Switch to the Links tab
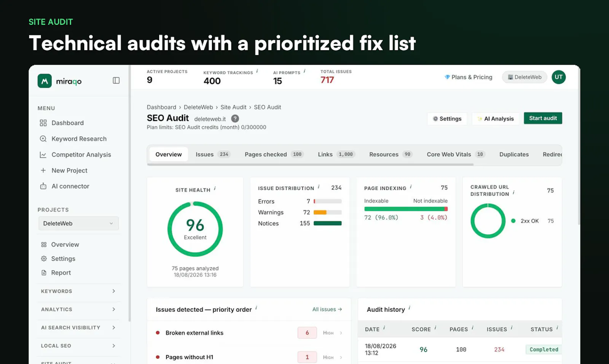Viewport: 609px width, 364px height. pos(336,154)
